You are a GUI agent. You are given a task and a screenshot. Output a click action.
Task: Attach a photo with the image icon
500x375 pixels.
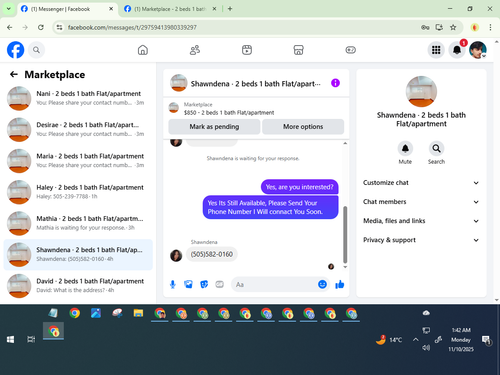point(188,284)
